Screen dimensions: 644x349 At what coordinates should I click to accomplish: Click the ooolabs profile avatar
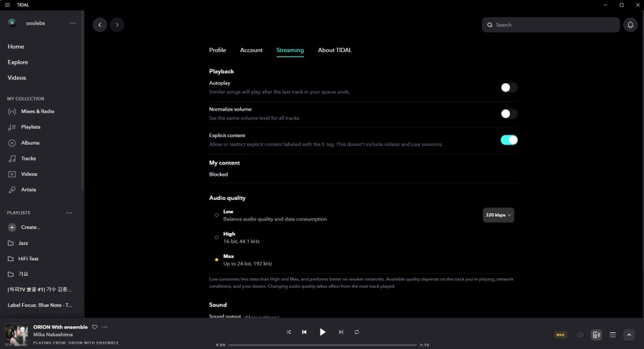[12, 23]
